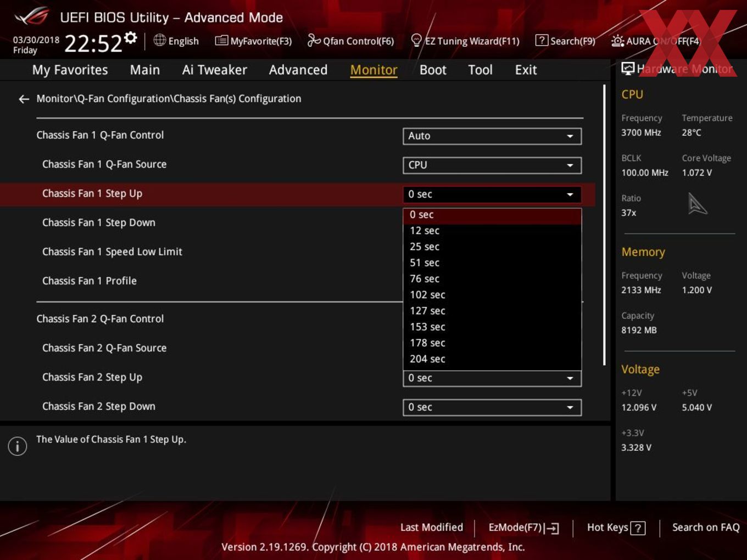Open Chassis Fan 2 Step Down dropdown
The image size is (747, 560).
[x=492, y=407]
